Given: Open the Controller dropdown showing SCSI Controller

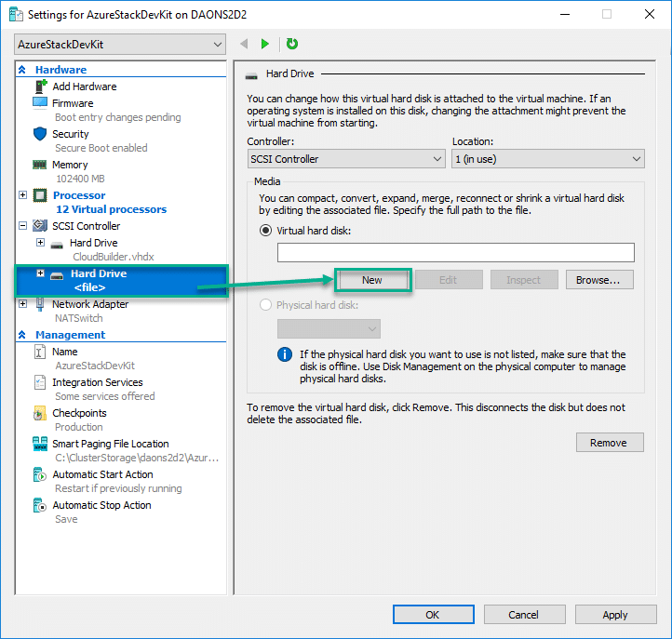Looking at the screenshot, I should 346,159.
